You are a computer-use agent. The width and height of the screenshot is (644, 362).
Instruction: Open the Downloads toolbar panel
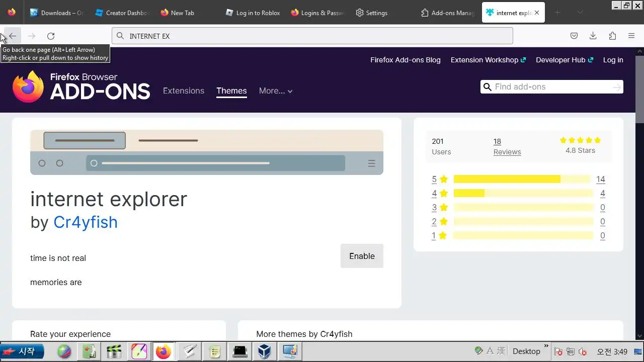tap(593, 36)
